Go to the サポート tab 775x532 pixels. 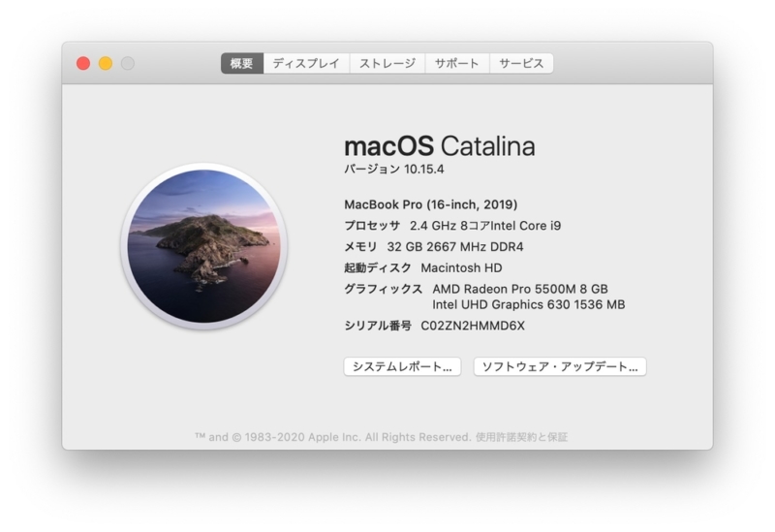coord(457,63)
